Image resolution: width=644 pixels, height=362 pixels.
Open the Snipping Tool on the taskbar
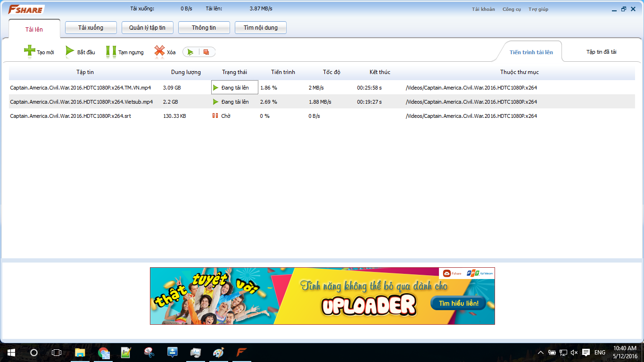[149, 353]
